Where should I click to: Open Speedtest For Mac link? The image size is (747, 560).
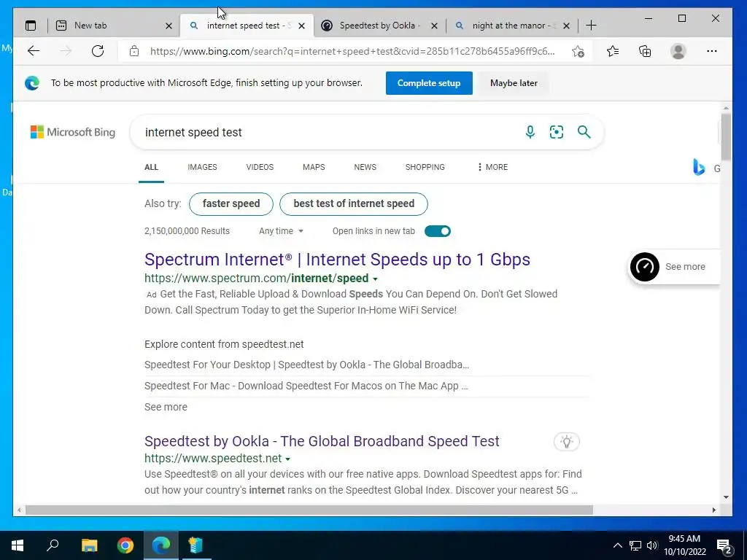pos(306,386)
